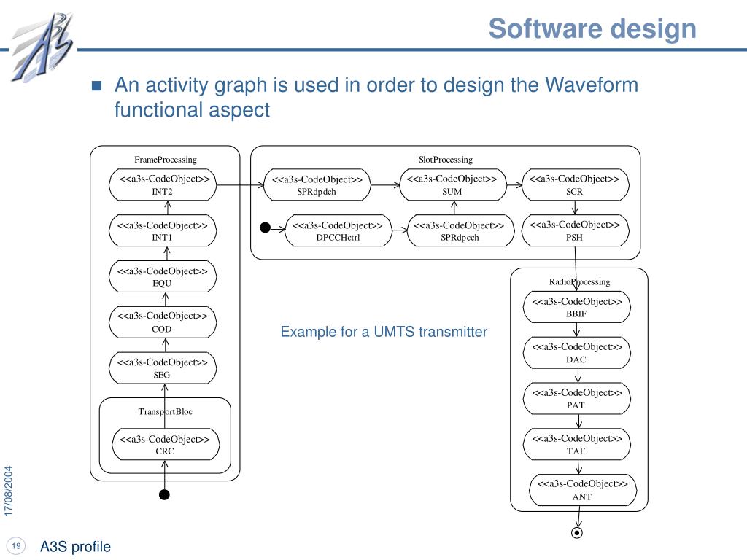747x560 pixels.
Task: Select the PAT code object node
Action: click(576, 399)
